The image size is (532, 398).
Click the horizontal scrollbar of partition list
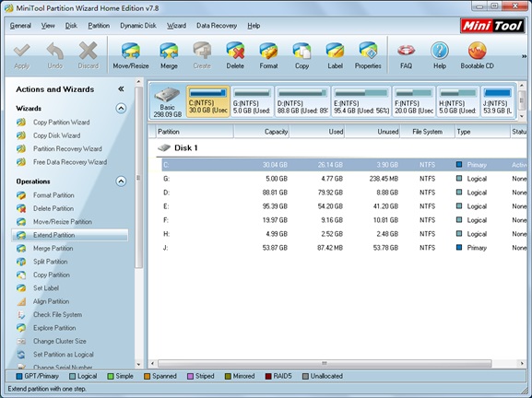325,363
